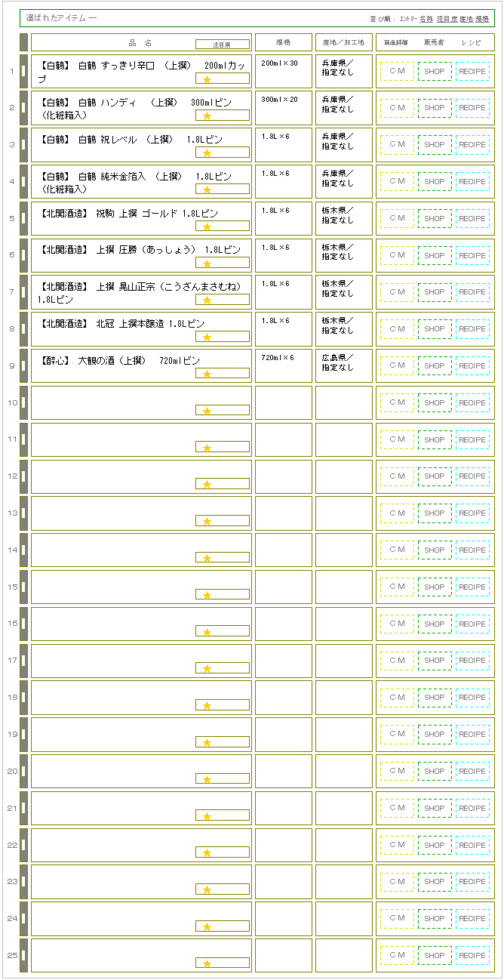The height and width of the screenshot is (980, 504).
Task: Sort list by 注目度 link in header
Action: (447, 18)
